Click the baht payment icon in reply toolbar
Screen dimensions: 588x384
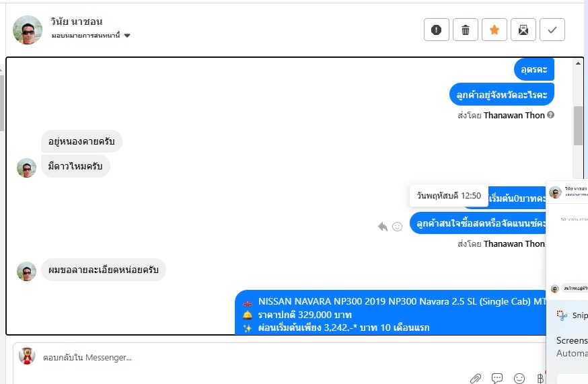point(540,379)
